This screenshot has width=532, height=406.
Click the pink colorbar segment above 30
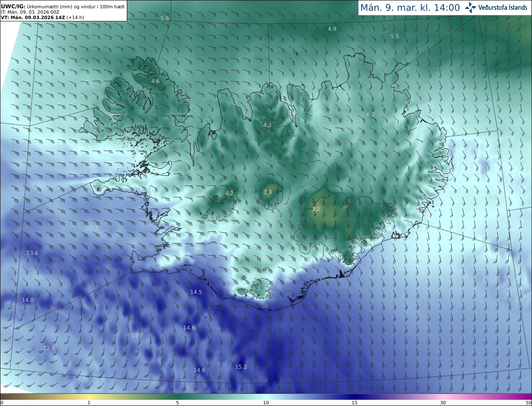click(x=443, y=396)
